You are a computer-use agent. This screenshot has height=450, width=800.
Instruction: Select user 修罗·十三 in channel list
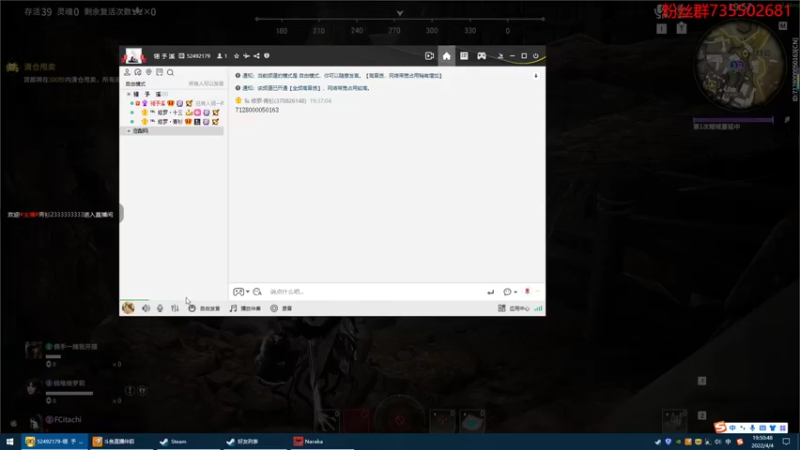click(169, 113)
